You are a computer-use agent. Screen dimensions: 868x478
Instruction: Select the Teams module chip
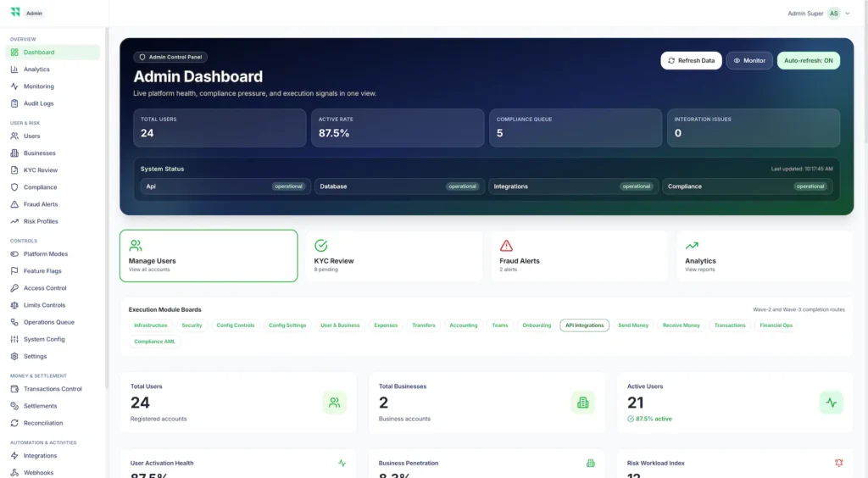500,325
